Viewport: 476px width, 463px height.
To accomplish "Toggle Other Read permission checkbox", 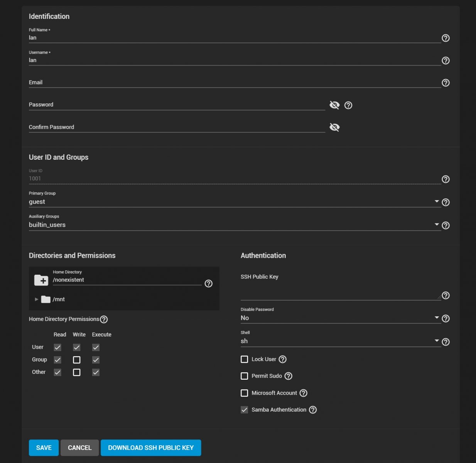I will coord(57,372).
